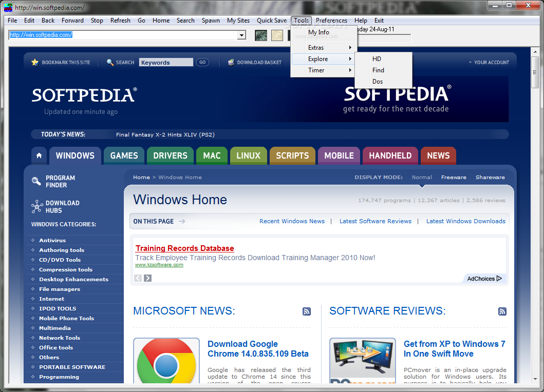544x392 pixels.
Task: Click Home in the menu bar
Action: [x=161, y=21]
